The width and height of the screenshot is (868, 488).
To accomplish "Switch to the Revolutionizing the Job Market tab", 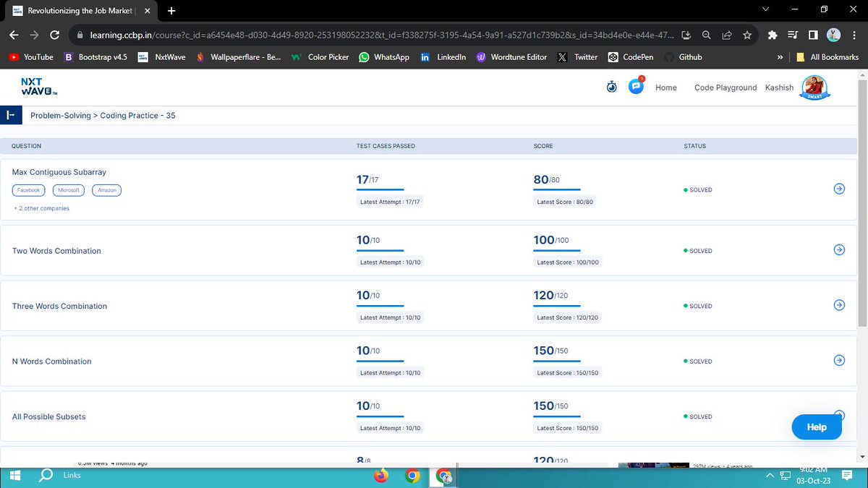I will click(80, 11).
